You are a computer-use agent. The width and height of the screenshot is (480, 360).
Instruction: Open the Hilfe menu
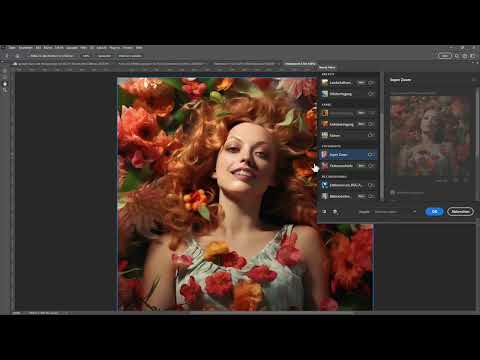point(139,48)
